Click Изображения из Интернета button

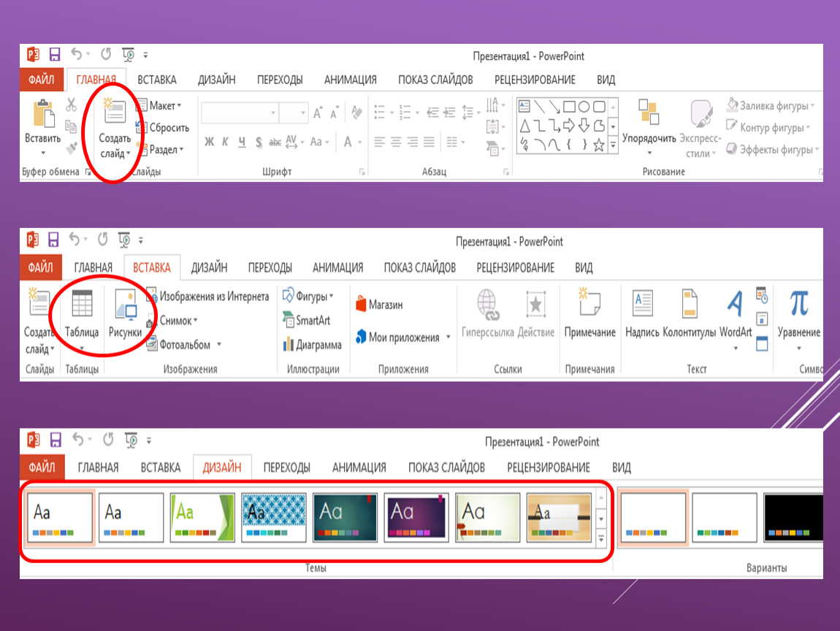point(208,297)
